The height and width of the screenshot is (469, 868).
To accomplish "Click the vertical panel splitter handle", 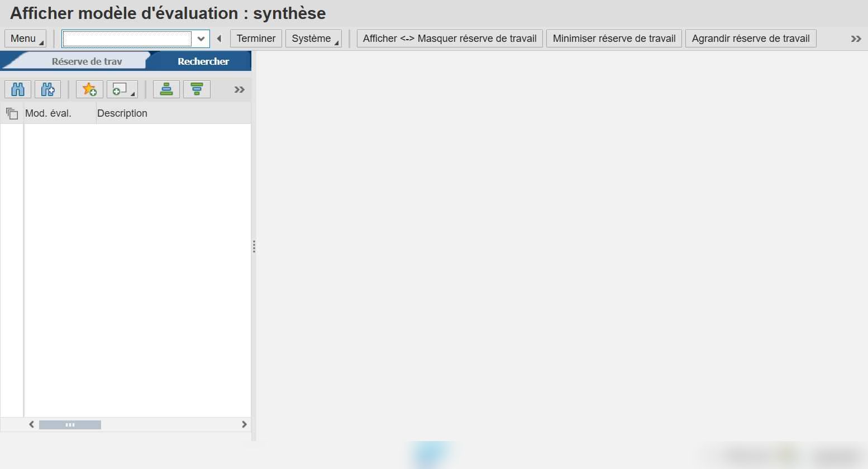I will 254,247.
